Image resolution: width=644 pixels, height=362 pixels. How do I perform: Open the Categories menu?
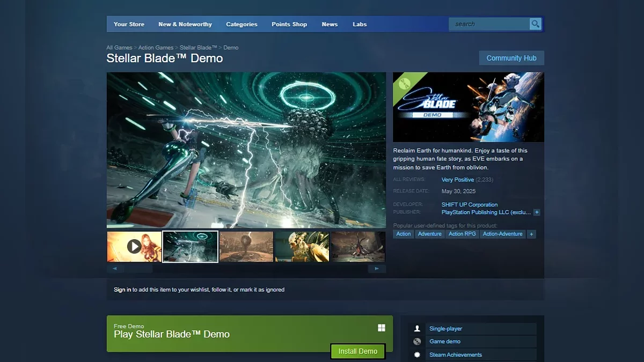(x=241, y=24)
